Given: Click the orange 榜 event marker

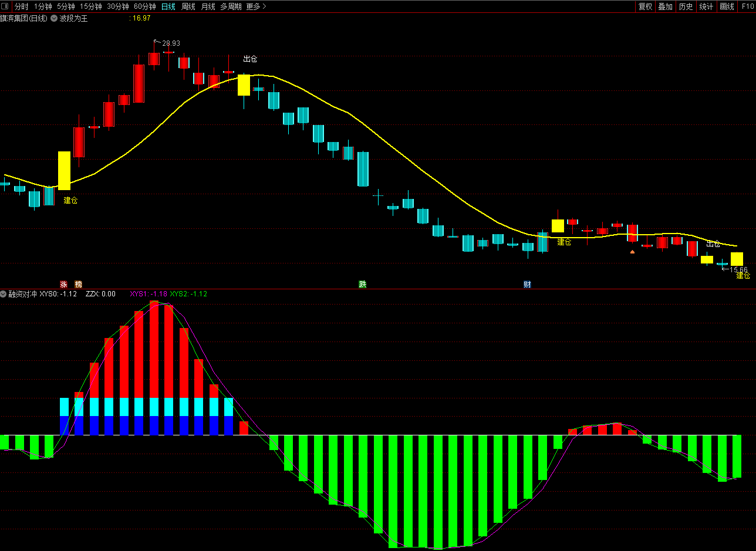Looking at the screenshot, I should pos(78,285).
